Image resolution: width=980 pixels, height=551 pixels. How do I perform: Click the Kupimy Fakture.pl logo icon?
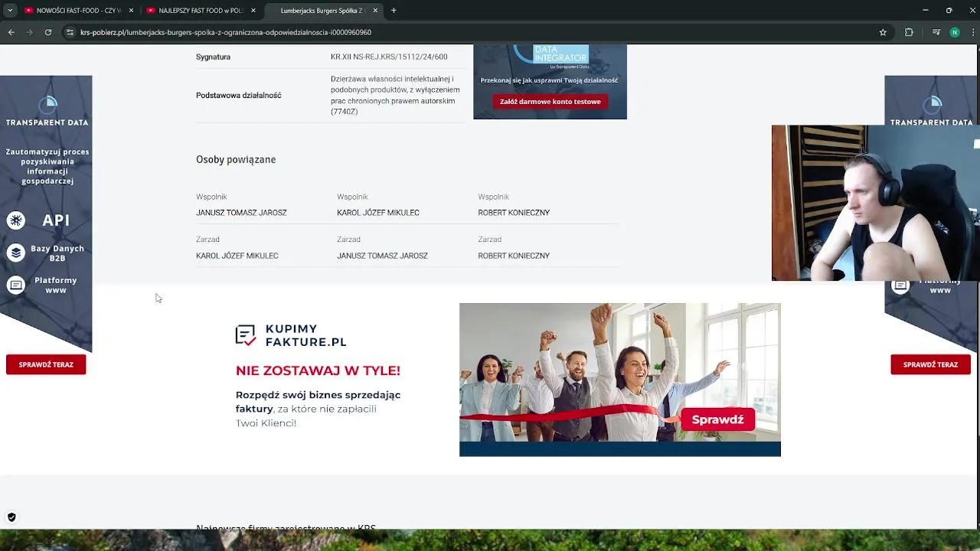click(245, 335)
